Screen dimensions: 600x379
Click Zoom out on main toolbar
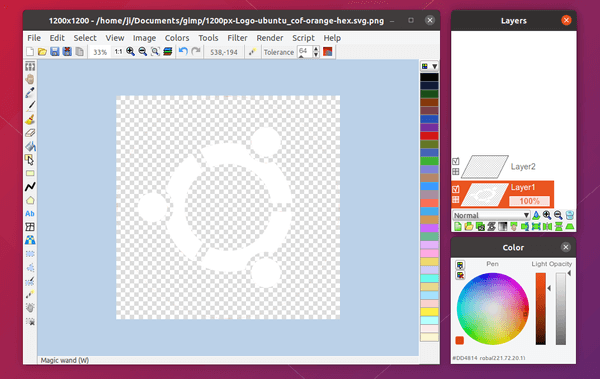coord(143,52)
